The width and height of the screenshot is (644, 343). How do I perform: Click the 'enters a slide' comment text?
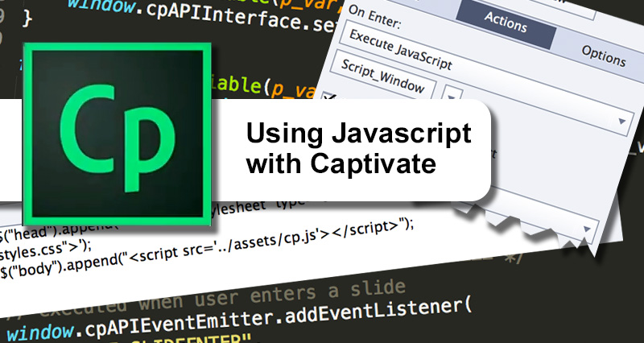point(328,290)
